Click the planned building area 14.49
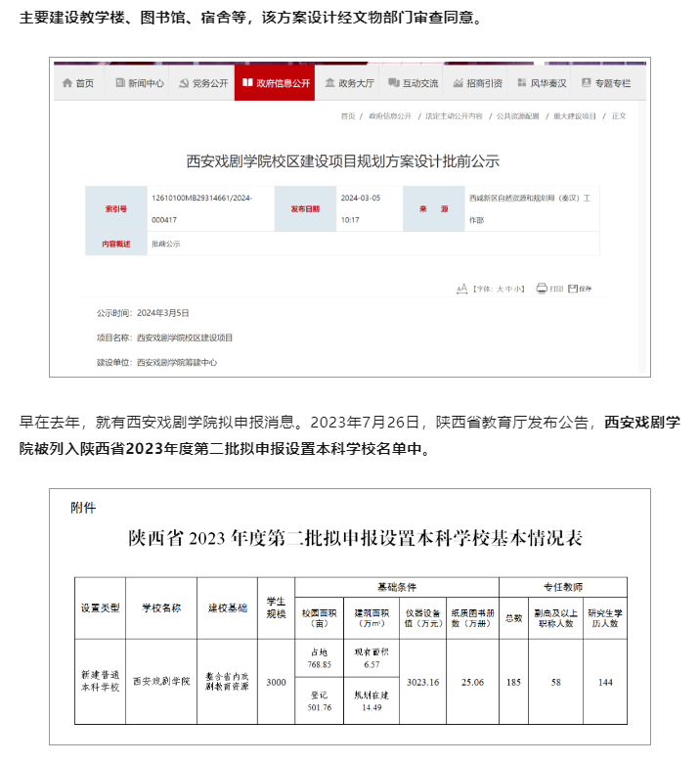Screen dimensions: 700x764 coord(372,701)
